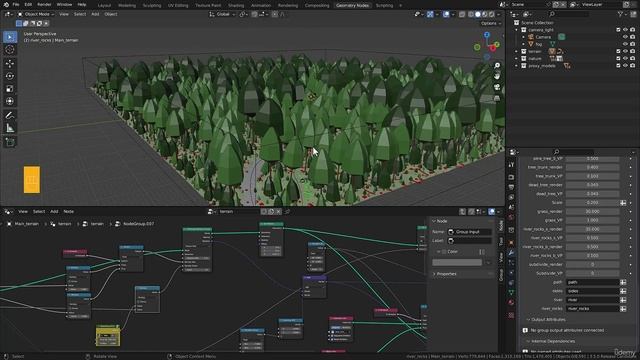Select the Annotate tool
The width and height of the screenshot is (640, 360).
coord(10,115)
